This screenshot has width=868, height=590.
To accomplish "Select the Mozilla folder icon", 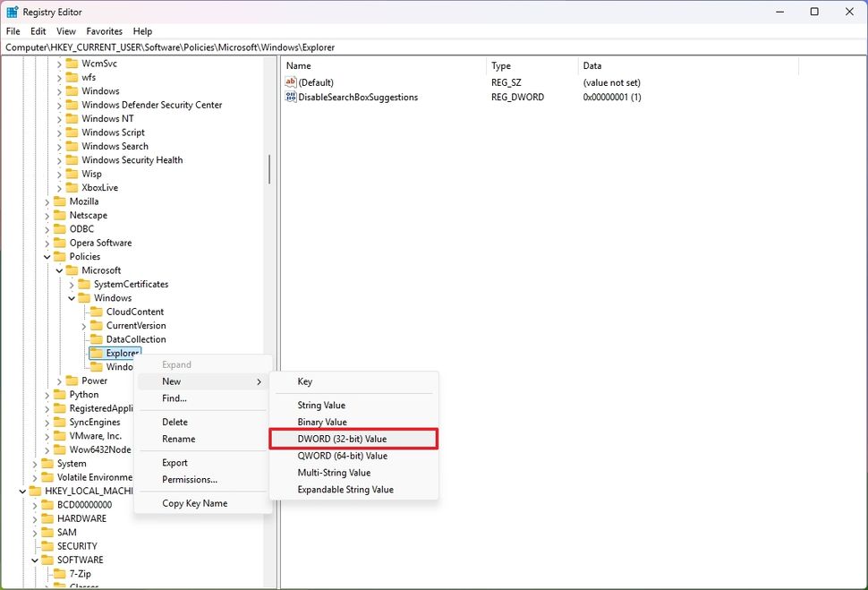I will tap(58, 201).
